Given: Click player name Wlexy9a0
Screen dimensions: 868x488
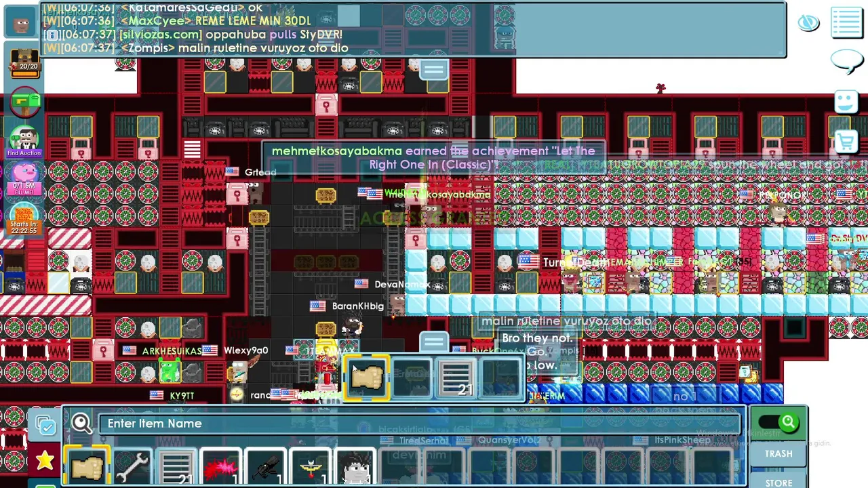Looking at the screenshot, I should click(x=246, y=350).
